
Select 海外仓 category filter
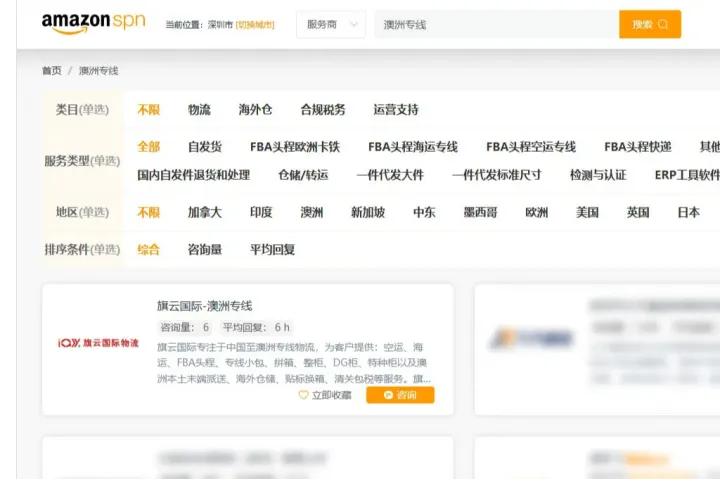point(255,110)
